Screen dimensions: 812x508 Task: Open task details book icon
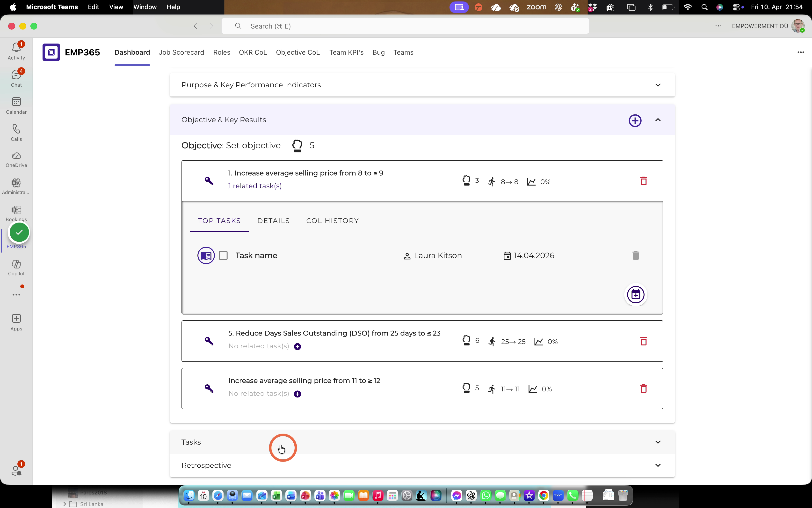[206, 256]
